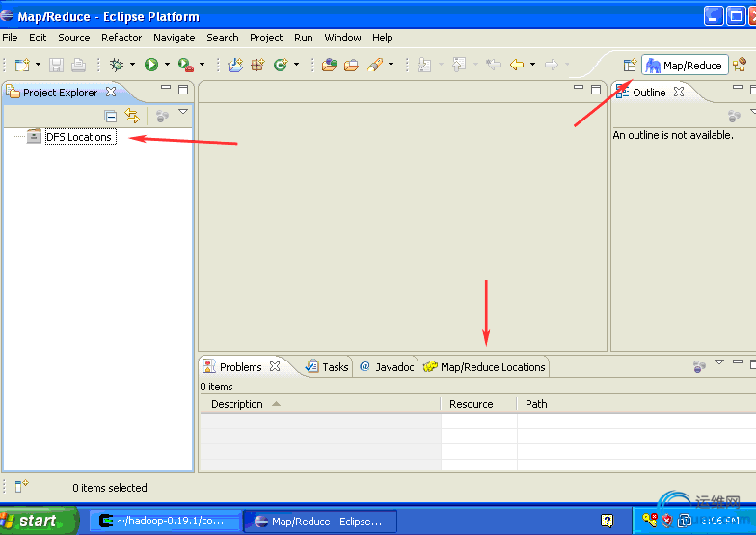The height and width of the screenshot is (535, 756).
Task: Close the Outline view tab
Action: [679, 92]
